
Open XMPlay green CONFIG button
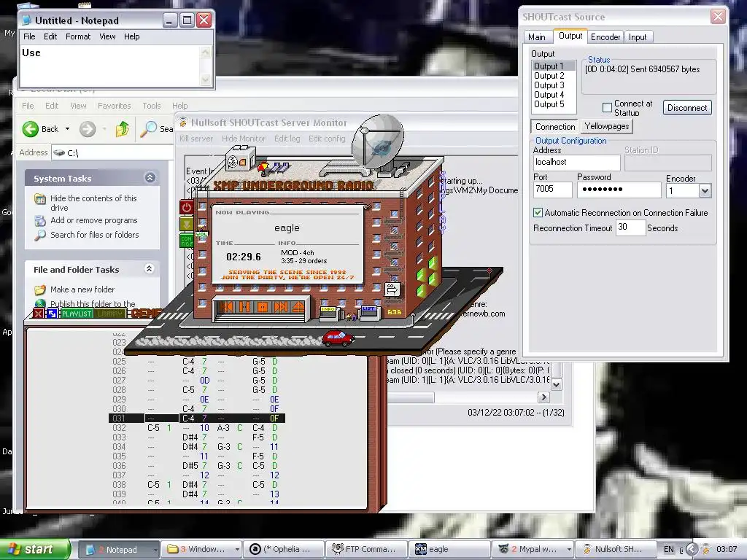click(186, 241)
